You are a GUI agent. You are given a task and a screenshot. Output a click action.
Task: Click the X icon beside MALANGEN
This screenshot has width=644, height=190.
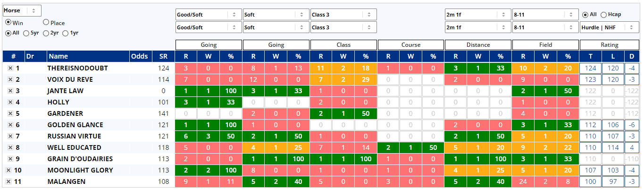[8, 181]
